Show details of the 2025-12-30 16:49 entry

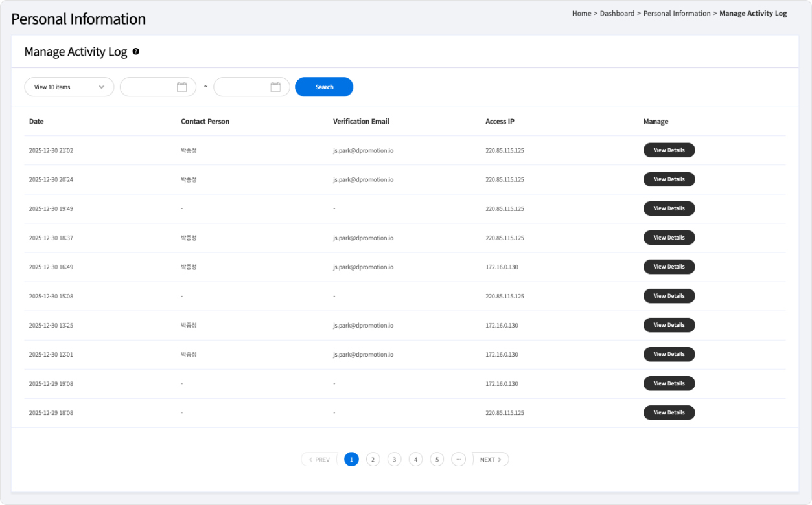[669, 267]
